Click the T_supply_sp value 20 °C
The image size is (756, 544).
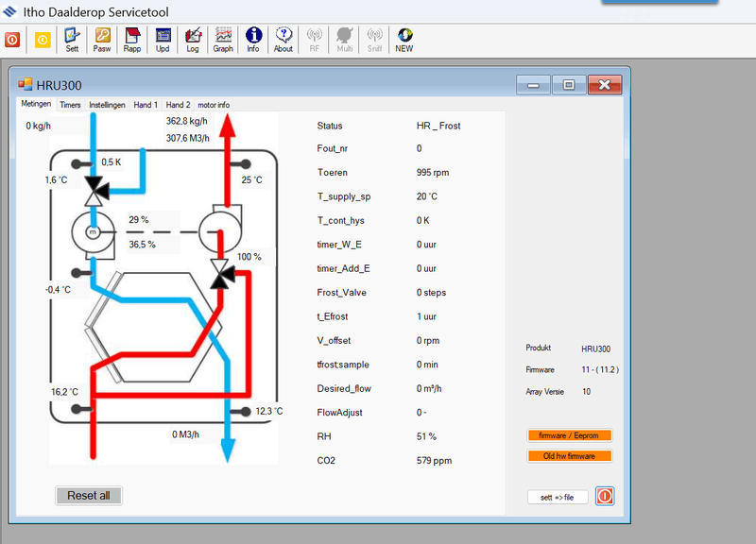point(427,196)
